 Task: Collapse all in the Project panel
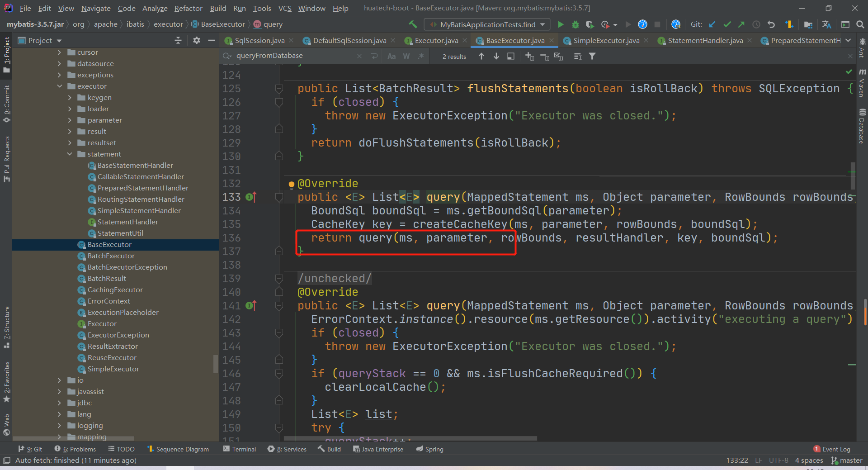[178, 40]
